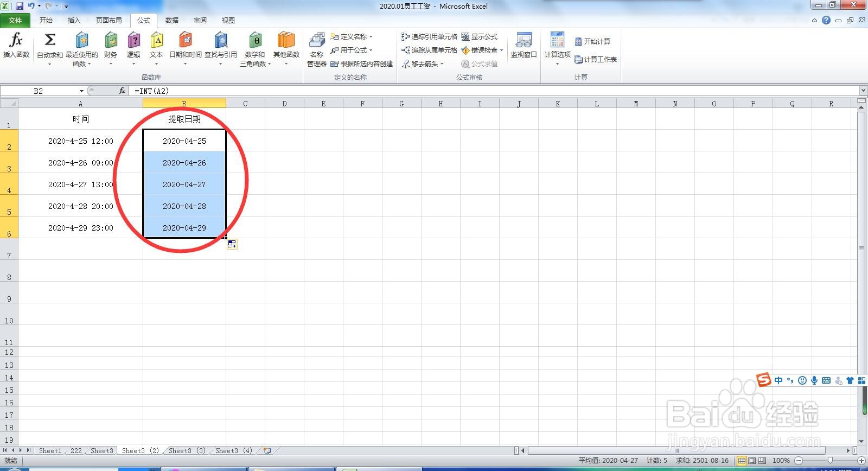Select Page Break Preview in status bar
The image size is (868, 471).
pyautogui.click(x=762, y=461)
